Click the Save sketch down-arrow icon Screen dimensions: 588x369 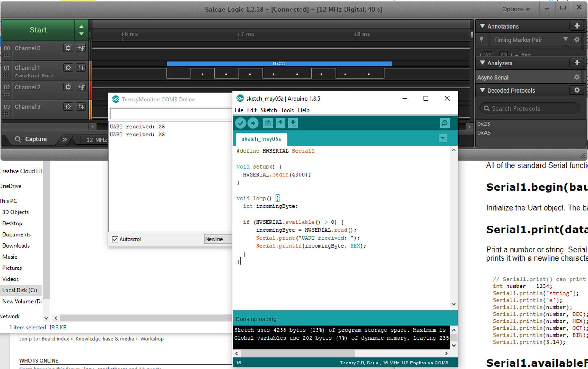coord(293,123)
